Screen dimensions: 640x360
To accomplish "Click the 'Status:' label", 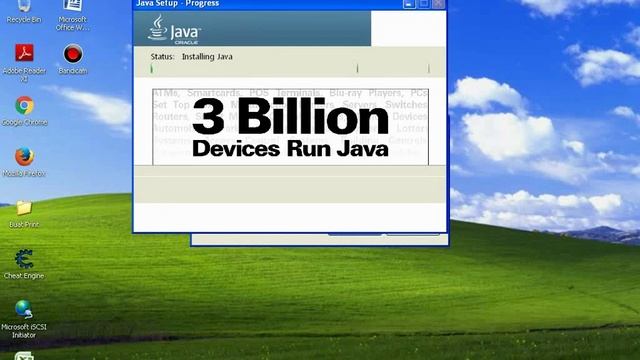I will pyautogui.click(x=162, y=57).
